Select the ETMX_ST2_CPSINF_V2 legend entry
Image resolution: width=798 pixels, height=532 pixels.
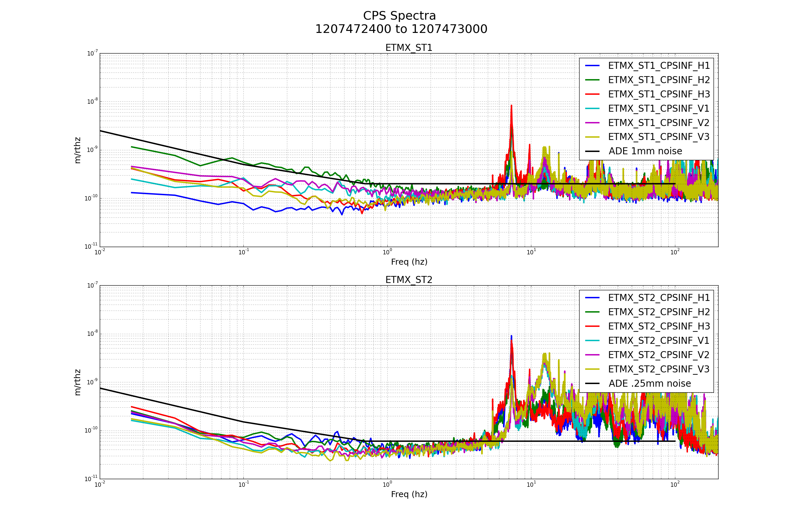tap(659, 355)
